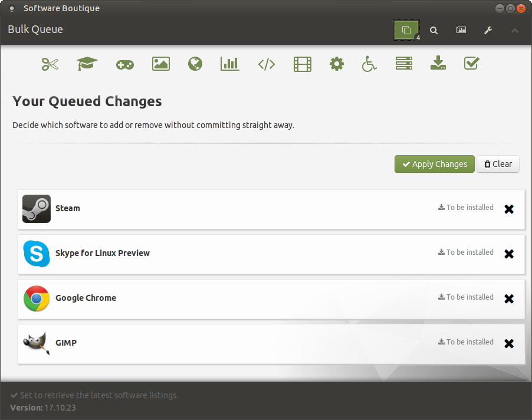Remove Google Chrome from the queue
Image resolution: width=532 pixels, height=420 pixels.
[x=508, y=298]
